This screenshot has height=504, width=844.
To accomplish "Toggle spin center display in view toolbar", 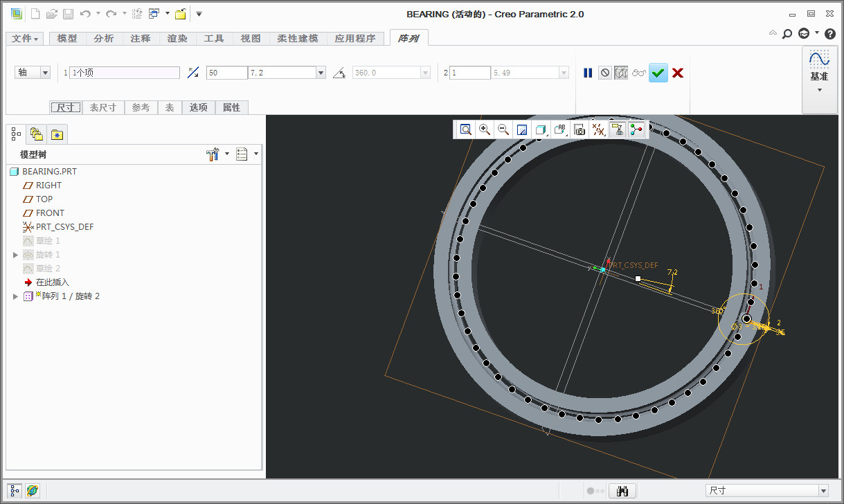I will pyautogui.click(x=636, y=129).
